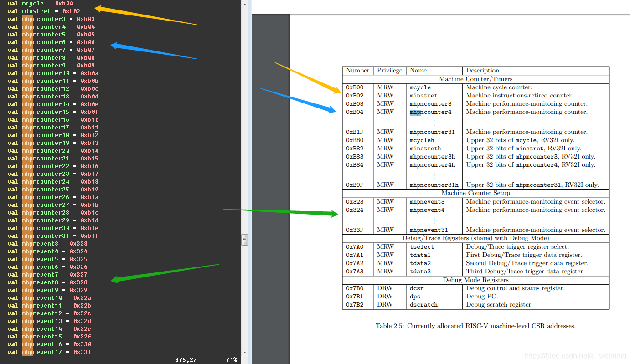The image size is (630, 364).
Task: Select the code line 'mhpmcounter20 = 0xb14'
Action: (60, 151)
